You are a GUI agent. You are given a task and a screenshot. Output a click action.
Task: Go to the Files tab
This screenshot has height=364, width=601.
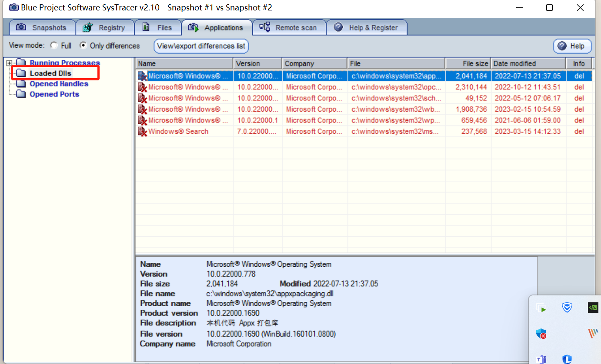157,27
